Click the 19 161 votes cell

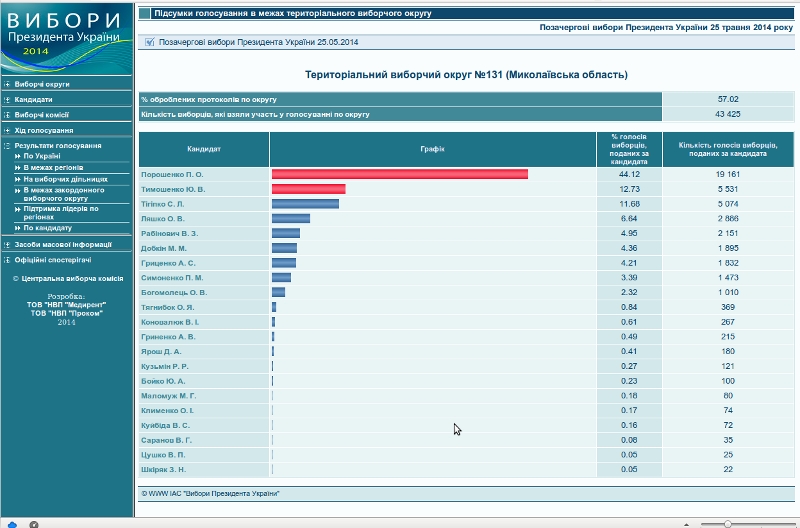click(728, 174)
